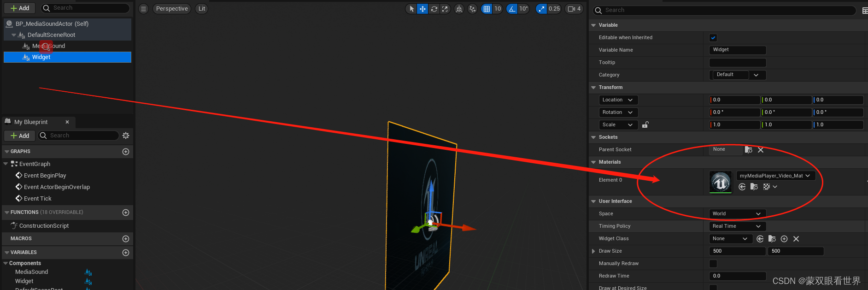Toggle Editable when Inherited checkbox
The width and height of the screenshot is (868, 290).
tap(713, 38)
